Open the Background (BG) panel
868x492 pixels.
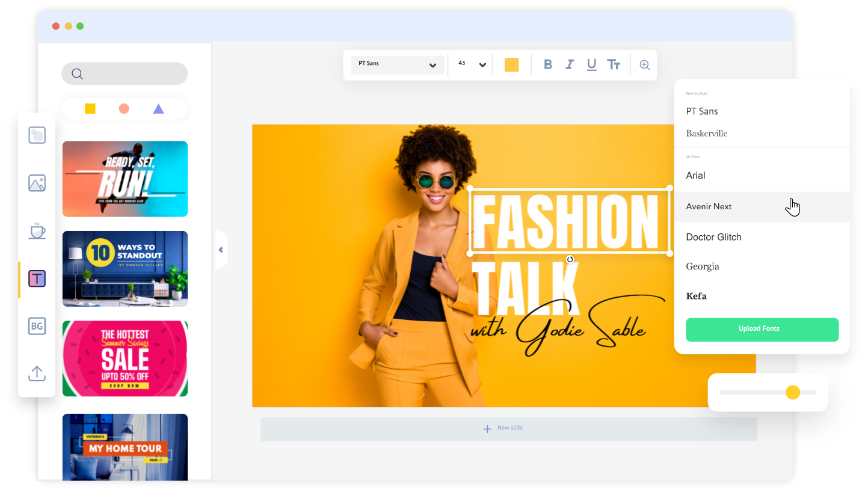(37, 326)
